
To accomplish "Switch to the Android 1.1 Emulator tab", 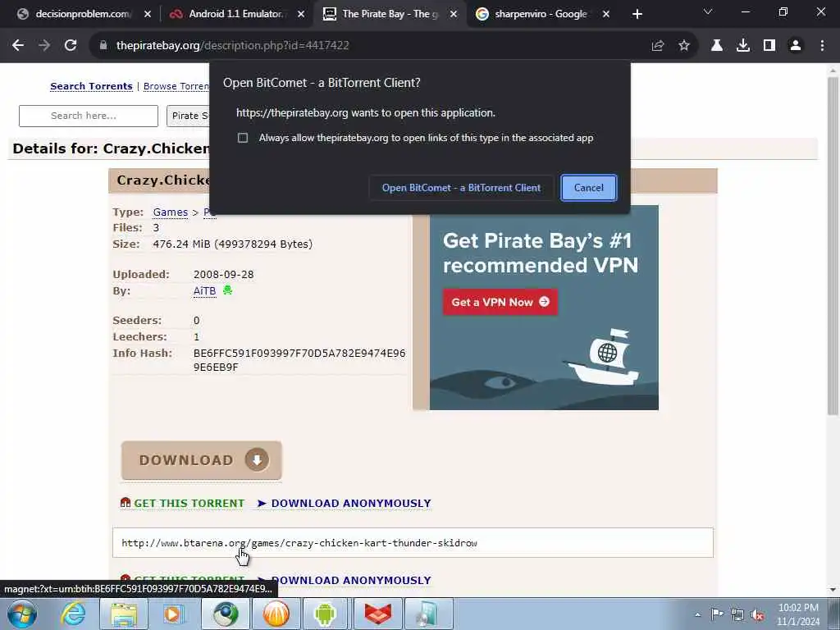I will pyautogui.click(x=236, y=14).
